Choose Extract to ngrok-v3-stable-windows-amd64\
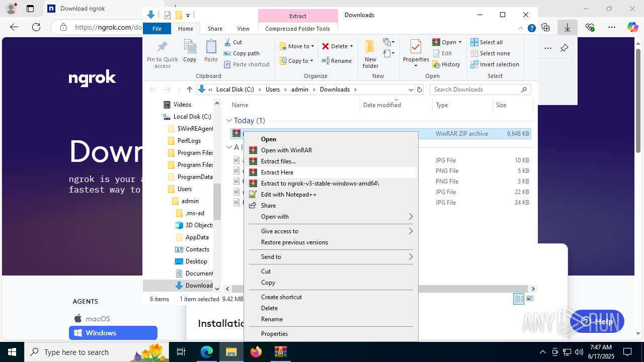The width and height of the screenshot is (644, 362). [x=331, y=184]
